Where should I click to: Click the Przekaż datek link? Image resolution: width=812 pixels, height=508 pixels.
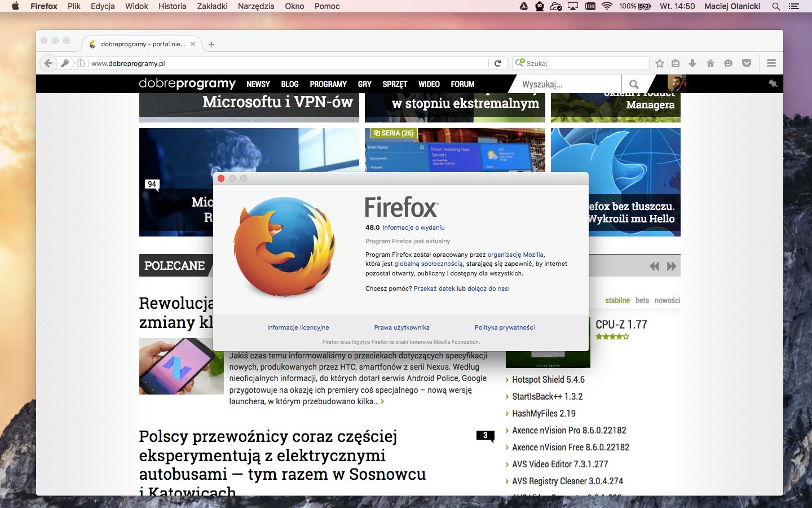tap(434, 288)
